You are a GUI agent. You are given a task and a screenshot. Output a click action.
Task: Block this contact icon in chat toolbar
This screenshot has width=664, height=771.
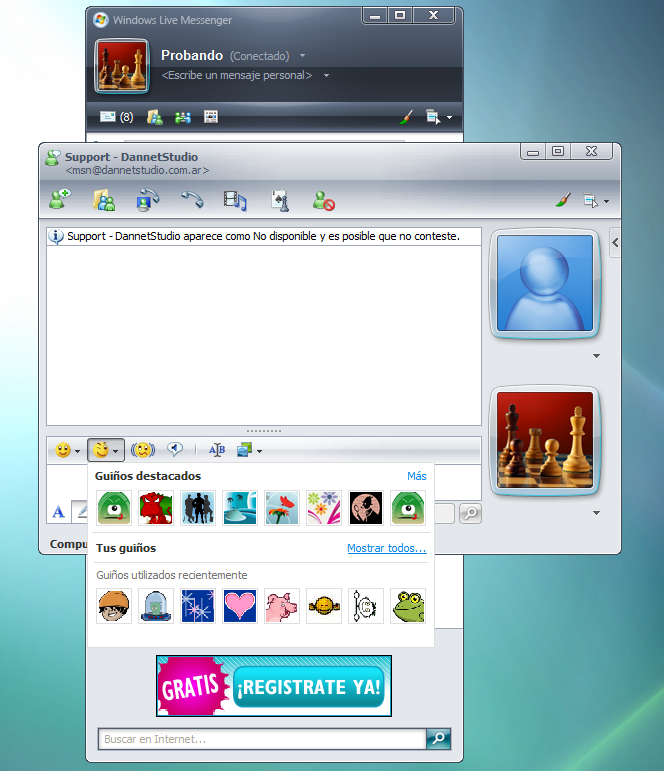[324, 201]
